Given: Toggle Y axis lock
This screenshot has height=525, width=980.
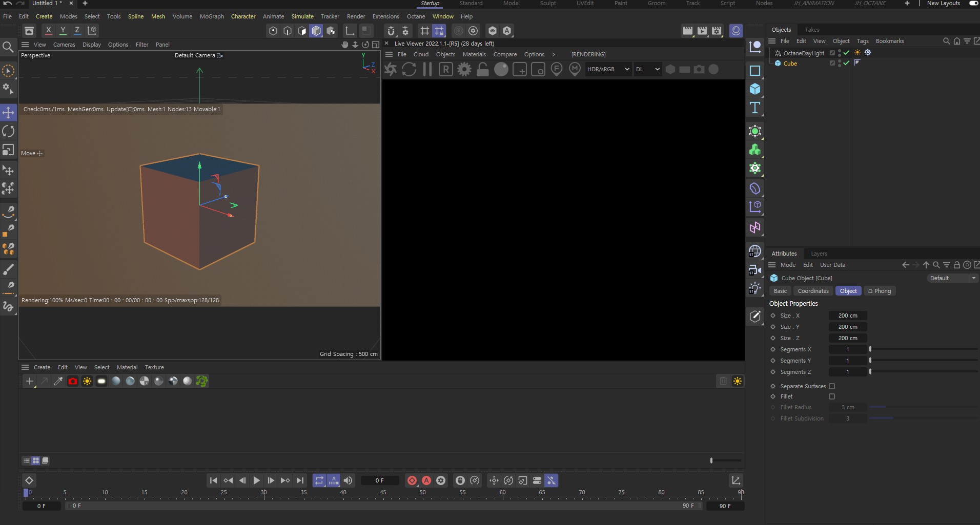Looking at the screenshot, I should pos(63,30).
